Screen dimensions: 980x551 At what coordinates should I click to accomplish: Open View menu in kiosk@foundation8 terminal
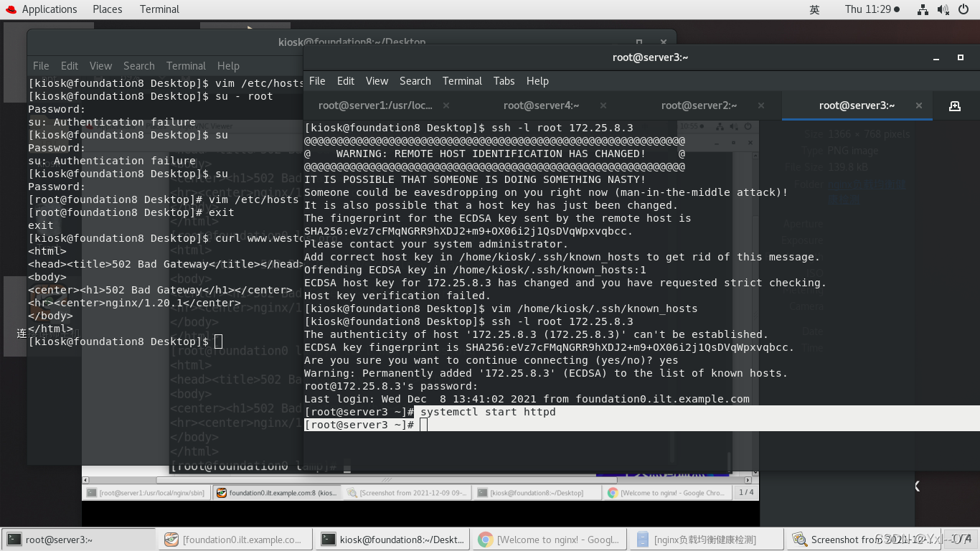[100, 65]
